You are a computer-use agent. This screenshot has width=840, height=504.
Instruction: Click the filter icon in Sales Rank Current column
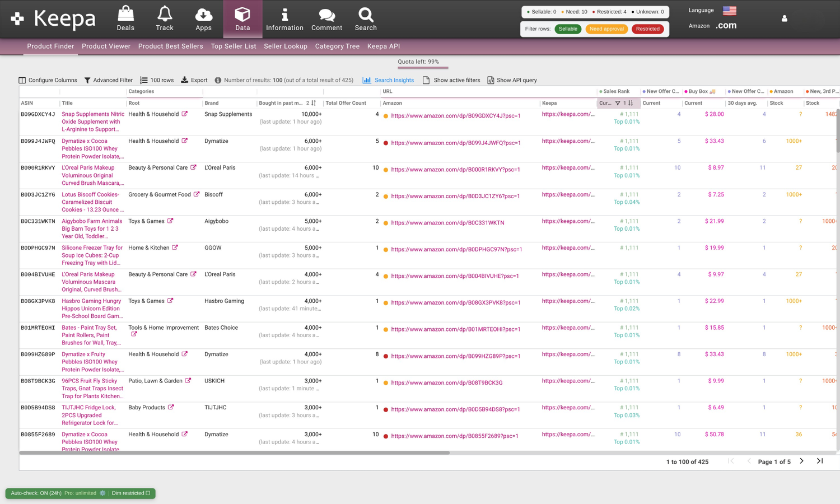(618, 103)
